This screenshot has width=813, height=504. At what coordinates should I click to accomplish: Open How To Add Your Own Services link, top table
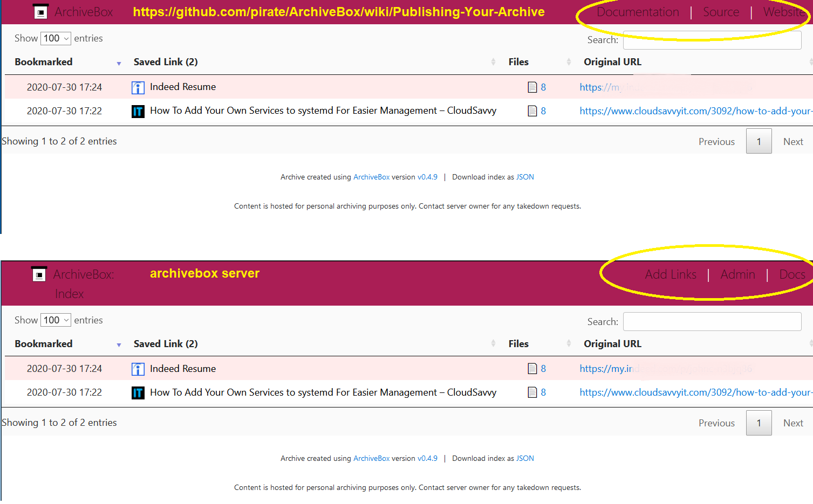(x=323, y=111)
